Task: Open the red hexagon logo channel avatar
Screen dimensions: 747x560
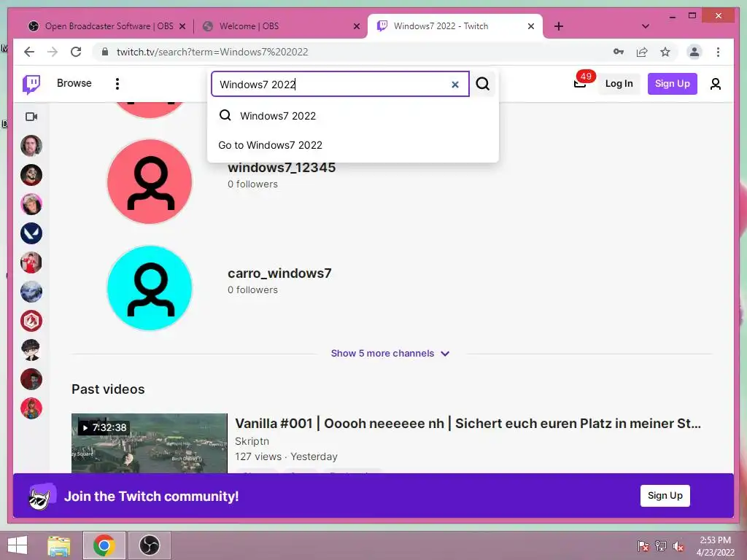Action: point(31,321)
